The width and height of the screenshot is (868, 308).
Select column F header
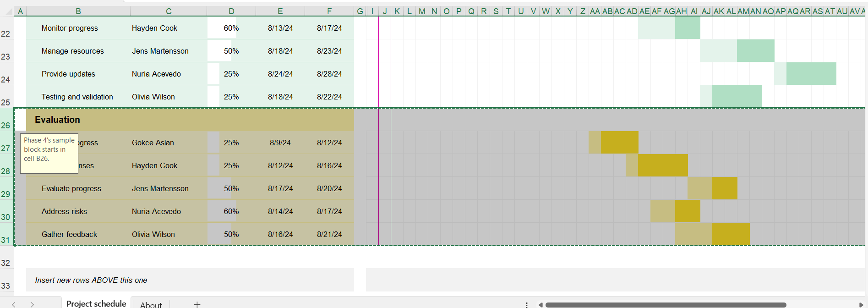(x=329, y=11)
